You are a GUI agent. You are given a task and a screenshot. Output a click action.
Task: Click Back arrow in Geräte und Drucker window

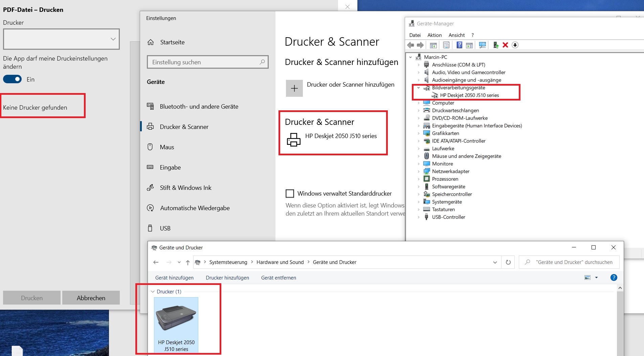(x=156, y=262)
